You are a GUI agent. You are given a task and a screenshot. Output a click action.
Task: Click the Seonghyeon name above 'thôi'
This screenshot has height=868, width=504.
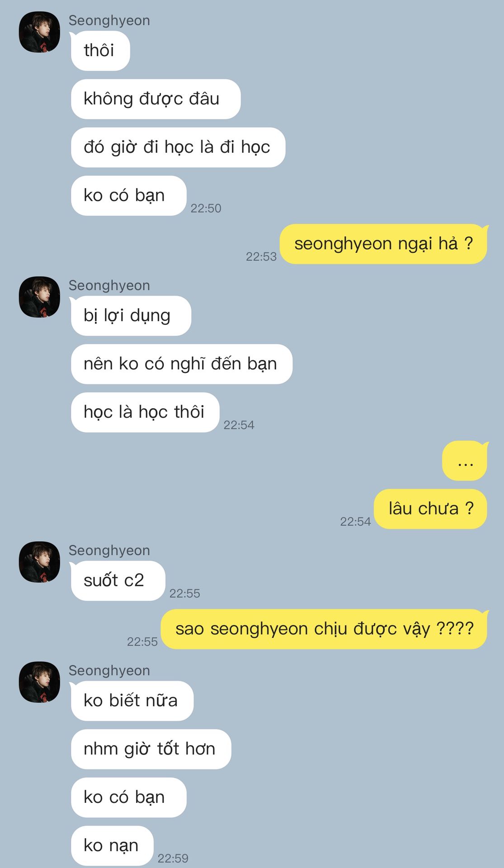[109, 20]
